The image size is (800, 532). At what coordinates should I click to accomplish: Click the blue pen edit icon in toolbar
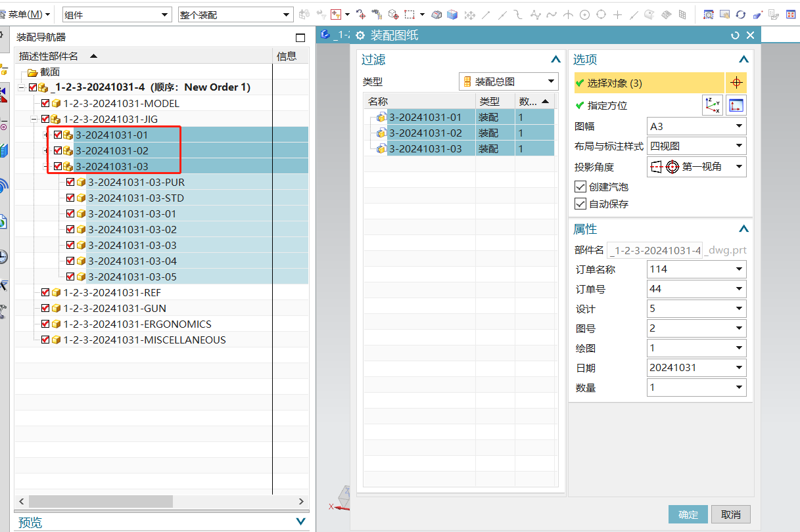click(757, 14)
